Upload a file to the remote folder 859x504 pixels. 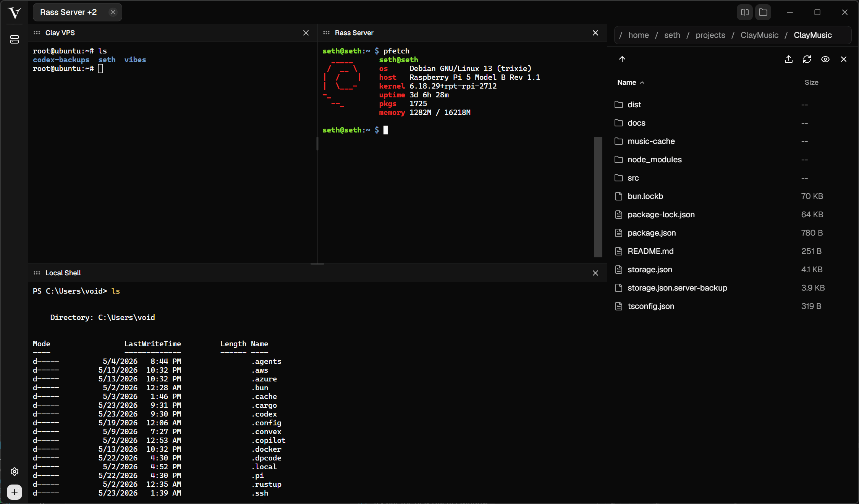(x=789, y=59)
